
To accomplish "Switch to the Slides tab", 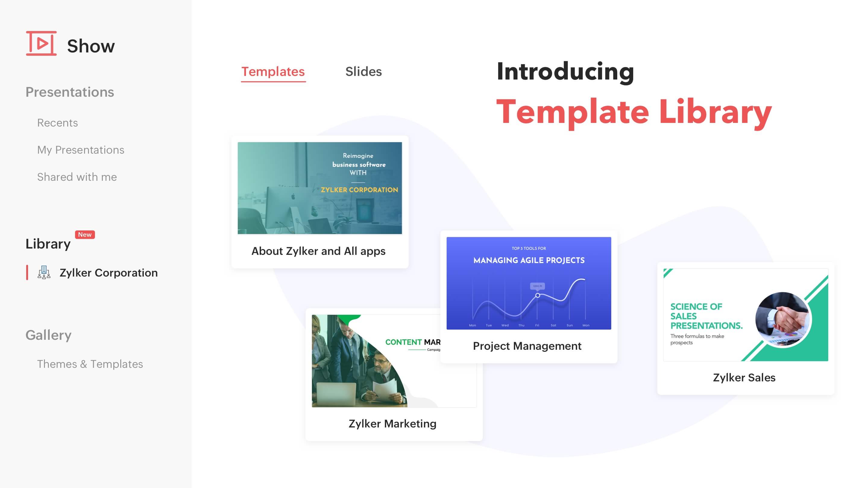I will [x=364, y=71].
